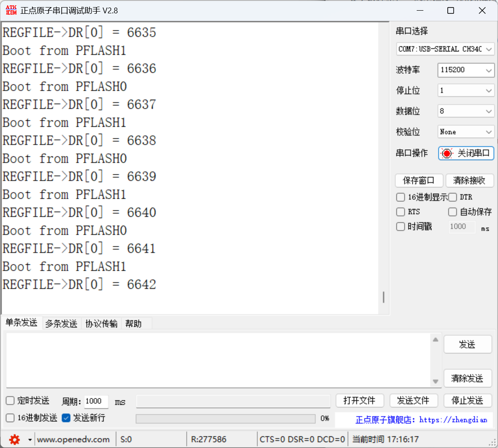Enable the 16进制显示 checkbox
498x448 pixels.
[x=401, y=197]
